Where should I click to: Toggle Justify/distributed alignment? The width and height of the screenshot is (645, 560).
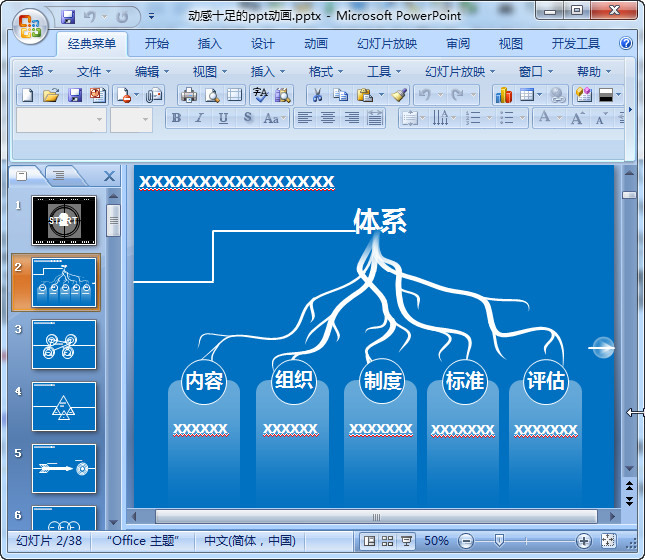point(375,119)
